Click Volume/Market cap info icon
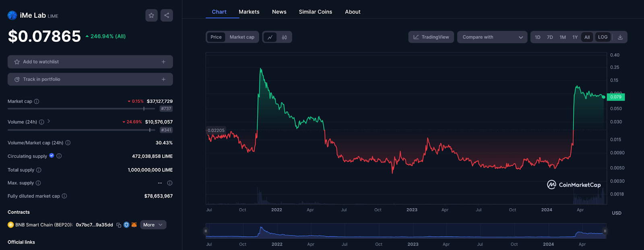Image resolution: width=644 pixels, height=250 pixels. pos(68,143)
